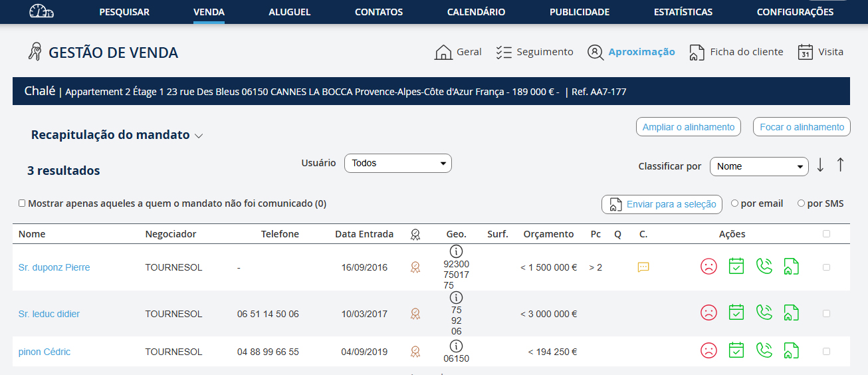
Task: Open the 'Classificar por' Nome dropdown
Action: (758, 166)
